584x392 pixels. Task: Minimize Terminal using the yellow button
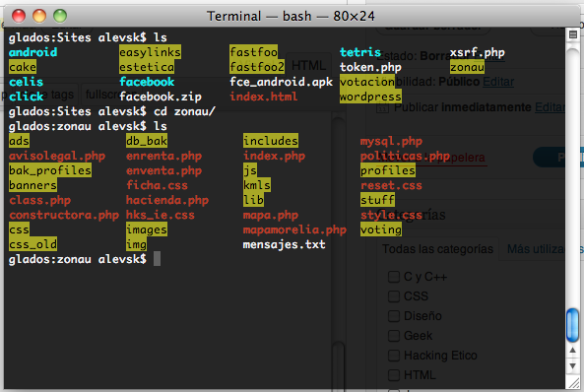39,16
